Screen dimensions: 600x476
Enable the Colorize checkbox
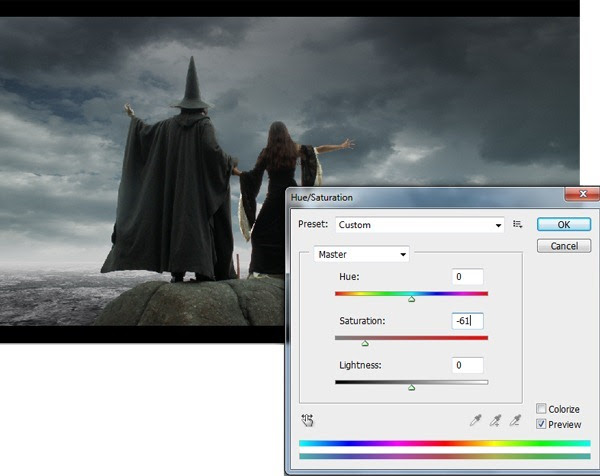[541, 409]
